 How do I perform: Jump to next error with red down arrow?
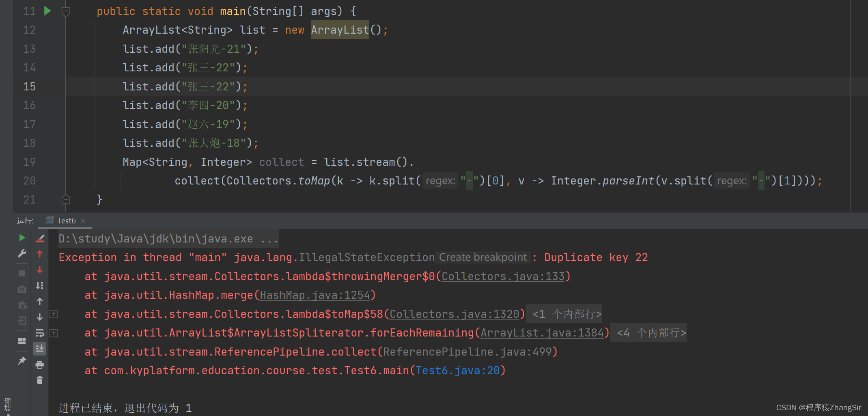click(40, 270)
